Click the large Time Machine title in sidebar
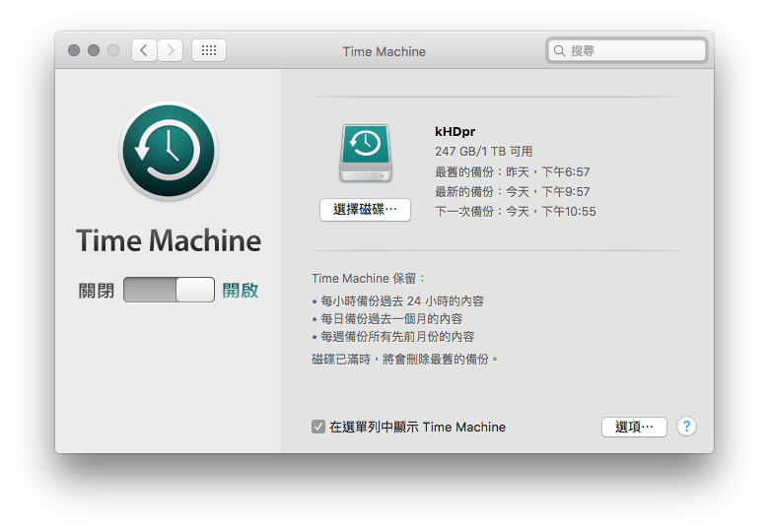This screenshot has width=769, height=532. 169,240
